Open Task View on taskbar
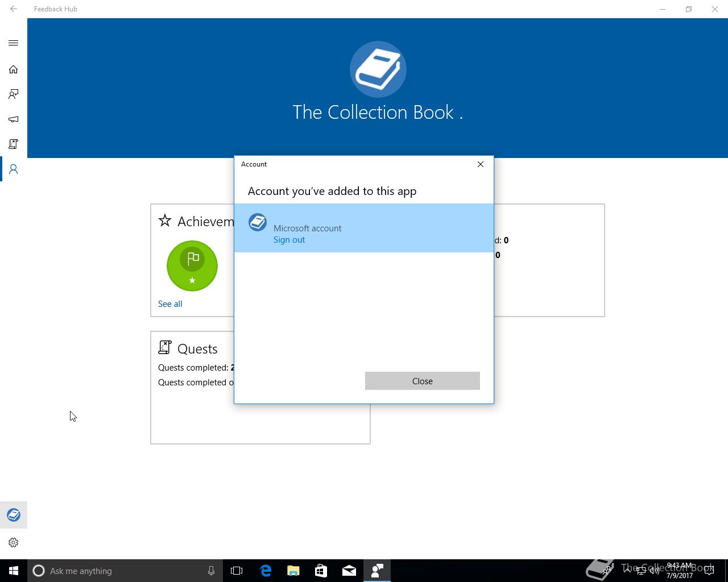728x582 pixels. 237,571
